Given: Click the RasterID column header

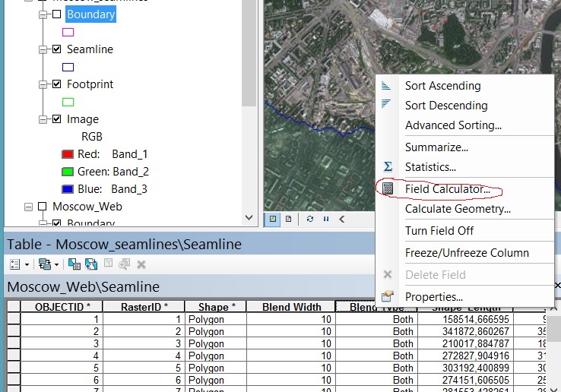Looking at the screenshot, I should pyautogui.click(x=144, y=307).
